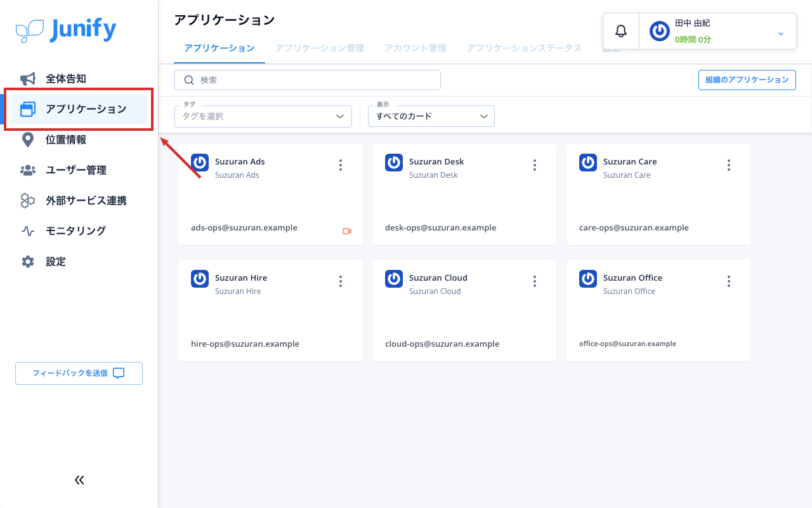
Task: Click the Junify logo
Action: [66, 30]
